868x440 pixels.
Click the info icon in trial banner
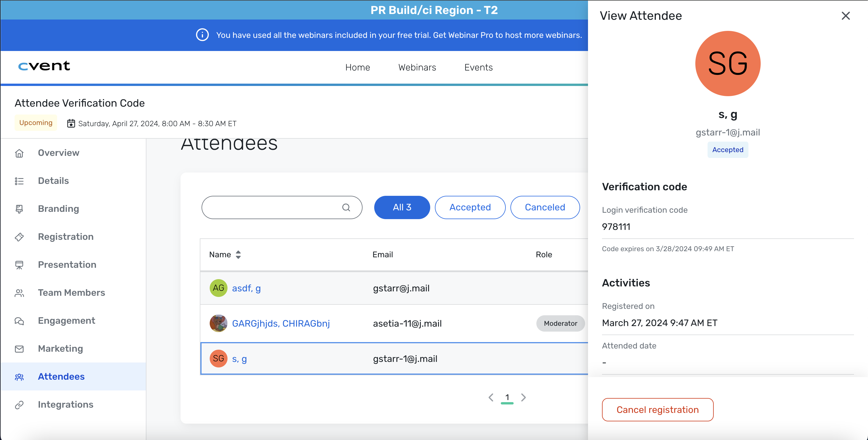tap(202, 35)
